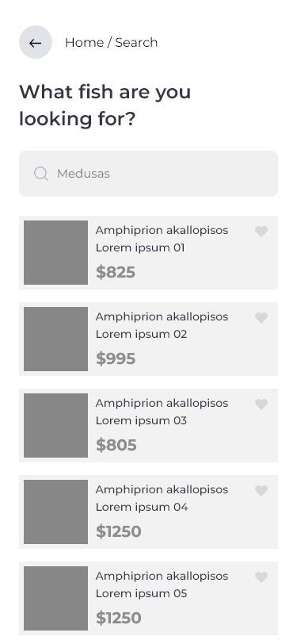Open Amphiprion akallopisos Lorem ipsum 05
Image resolution: width=297 pixels, height=644 pixels.
tap(162, 585)
